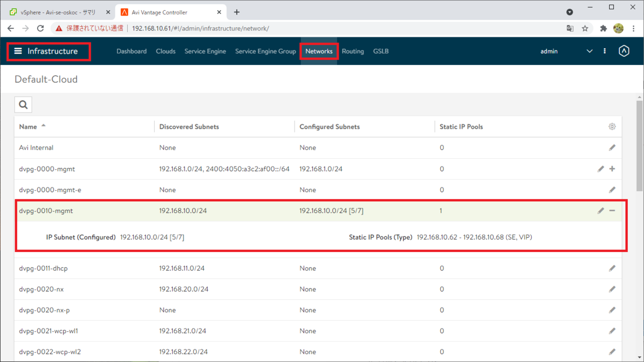Click the dvpg-0020-nx row name
The width and height of the screenshot is (644, 362).
pos(41,289)
